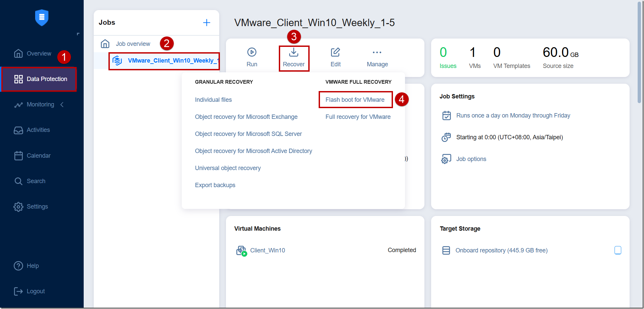Click the Onboard repository storage icon
The width and height of the screenshot is (644, 309).
[x=446, y=250]
